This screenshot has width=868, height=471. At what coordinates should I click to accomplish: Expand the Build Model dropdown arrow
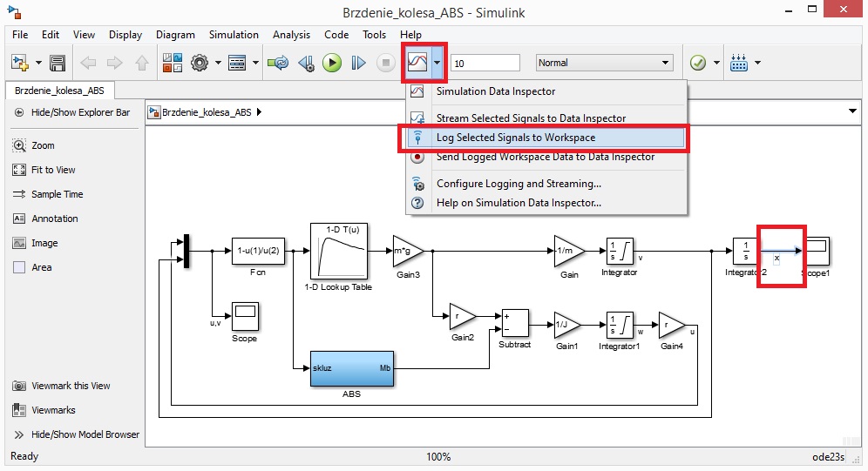coord(757,63)
